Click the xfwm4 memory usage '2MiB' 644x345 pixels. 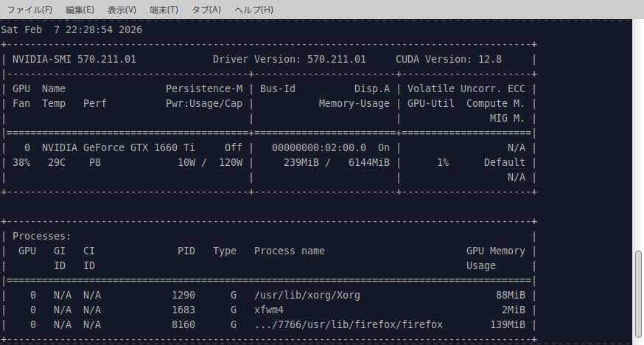coord(514,310)
